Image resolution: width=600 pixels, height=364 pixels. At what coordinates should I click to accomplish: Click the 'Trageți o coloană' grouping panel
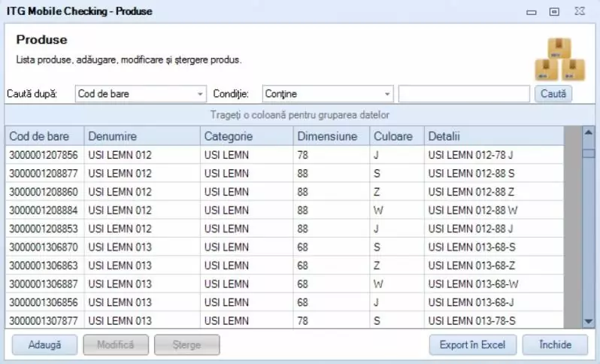click(x=299, y=115)
